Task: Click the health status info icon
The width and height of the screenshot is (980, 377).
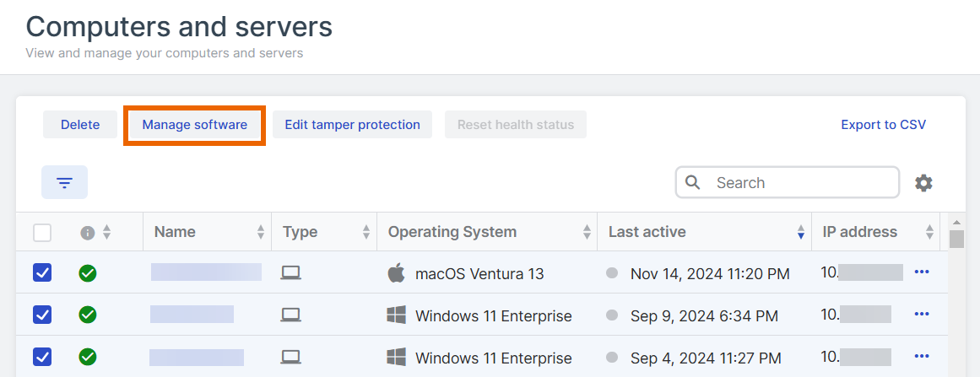Action: tap(87, 232)
